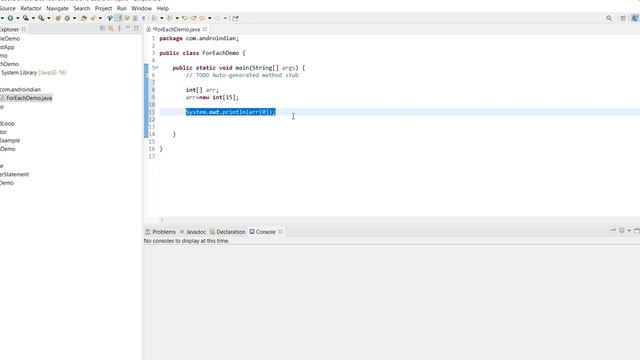Click the 'public class ForEachDemo' line

point(202,53)
